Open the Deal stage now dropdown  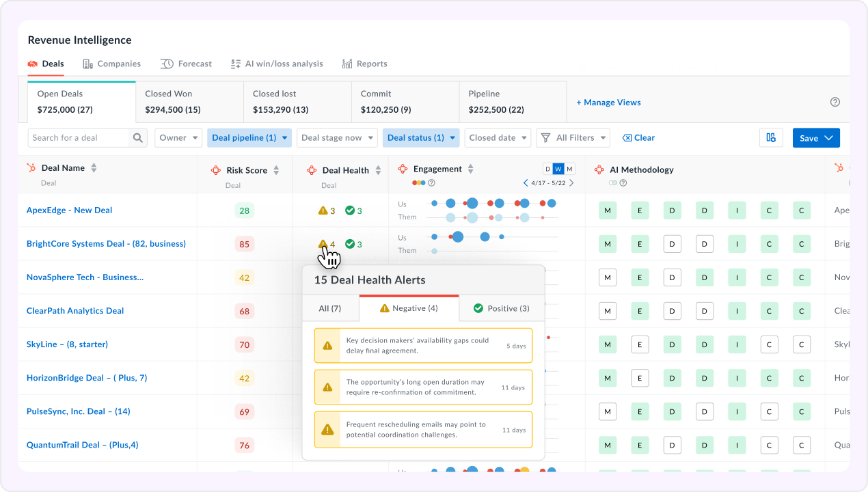tap(337, 137)
